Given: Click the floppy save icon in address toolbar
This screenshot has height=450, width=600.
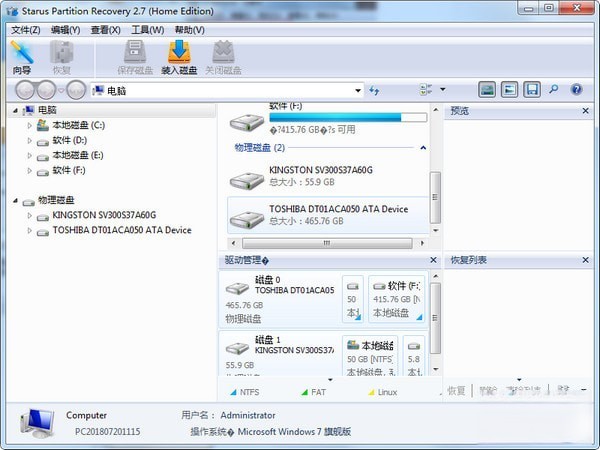Looking at the screenshot, I should tap(532, 90).
